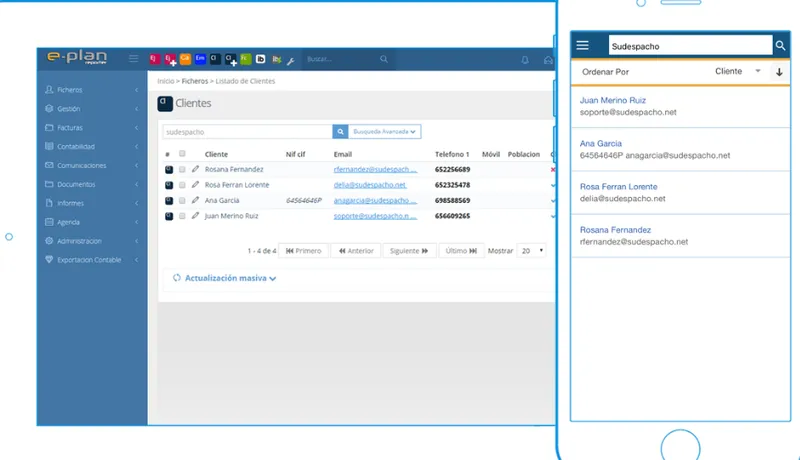Toggle sort direction arrow in mobile list
Viewport: 800px width, 460px height.
click(x=779, y=72)
